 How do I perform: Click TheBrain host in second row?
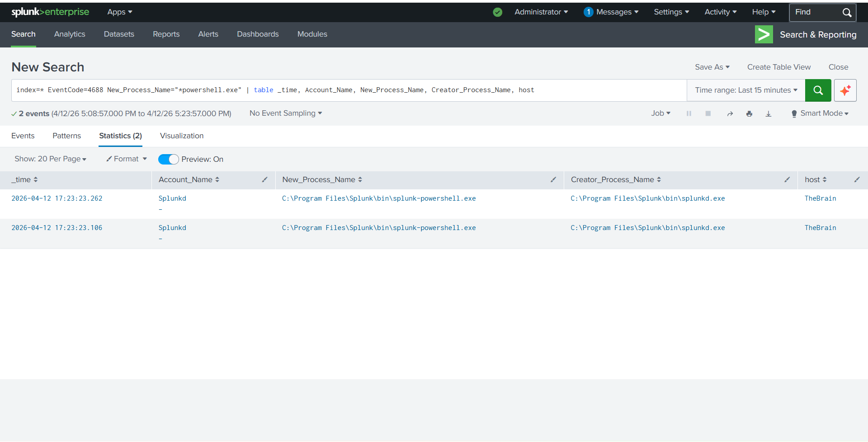tap(820, 228)
